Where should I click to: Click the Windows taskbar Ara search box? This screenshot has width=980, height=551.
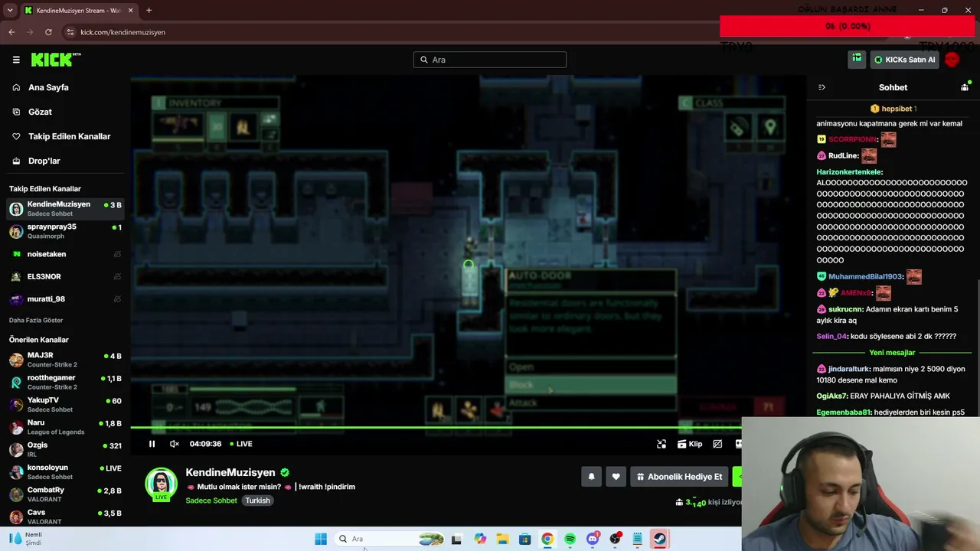click(390, 539)
